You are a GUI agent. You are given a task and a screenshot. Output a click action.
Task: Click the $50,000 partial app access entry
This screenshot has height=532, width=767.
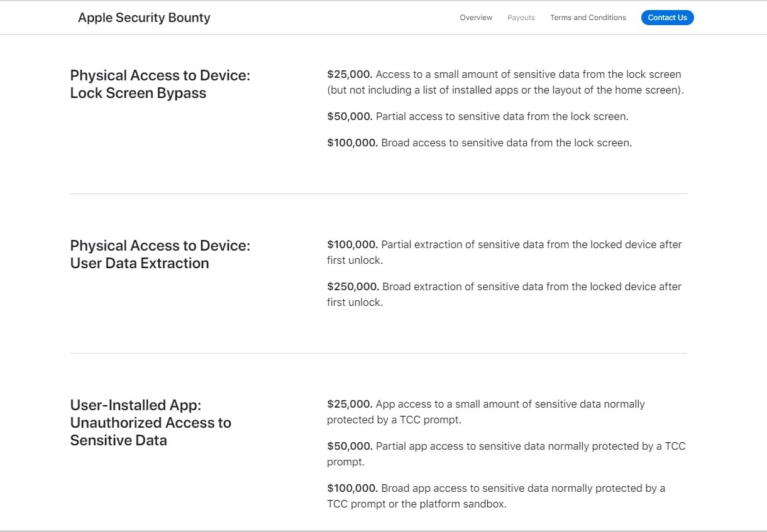pyautogui.click(x=506, y=453)
